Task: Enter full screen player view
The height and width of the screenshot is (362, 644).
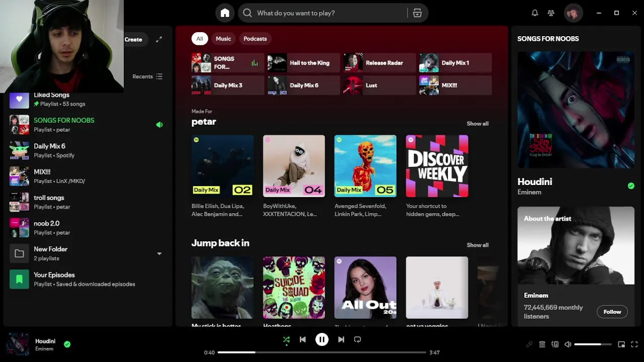Action: pos(634,344)
